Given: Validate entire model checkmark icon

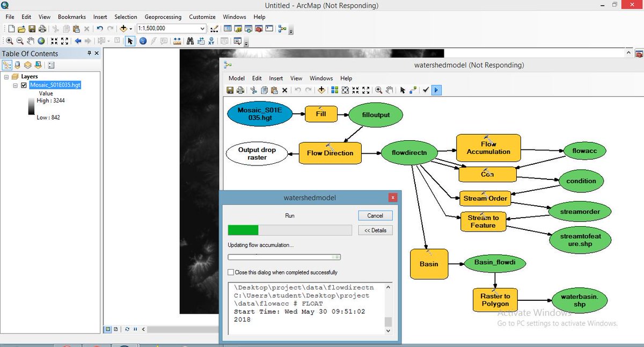Looking at the screenshot, I should (x=426, y=90).
